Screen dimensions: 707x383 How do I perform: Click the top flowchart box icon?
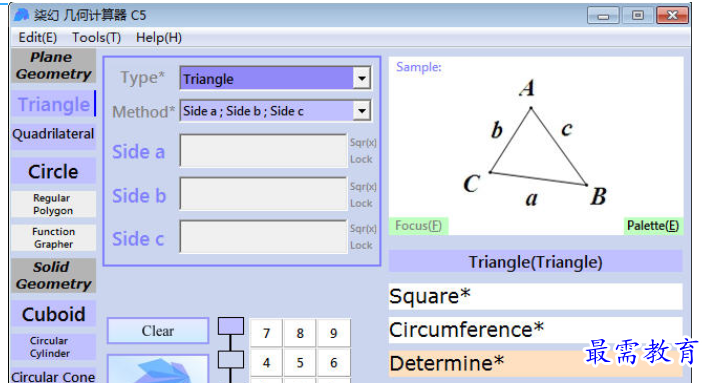coord(231,326)
